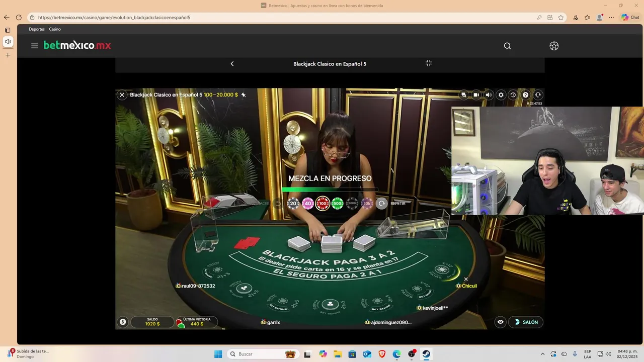Viewport: 644px width, 362px height.
Task: Click the ESP LAA language indicator
Action: tap(588, 354)
